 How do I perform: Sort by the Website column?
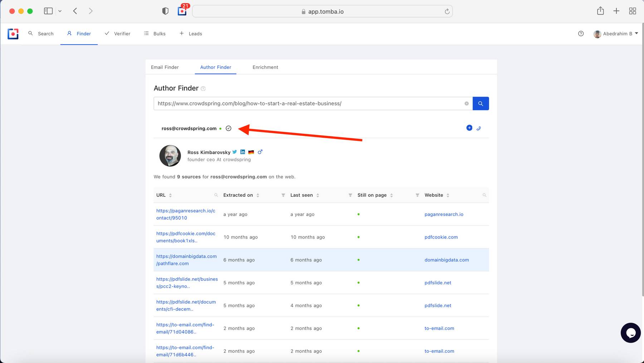point(448,195)
